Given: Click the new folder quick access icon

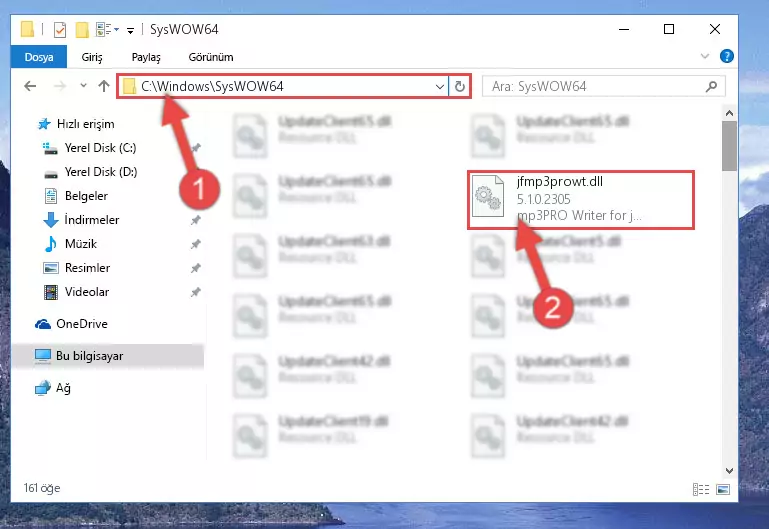Looking at the screenshot, I should coord(82,30).
